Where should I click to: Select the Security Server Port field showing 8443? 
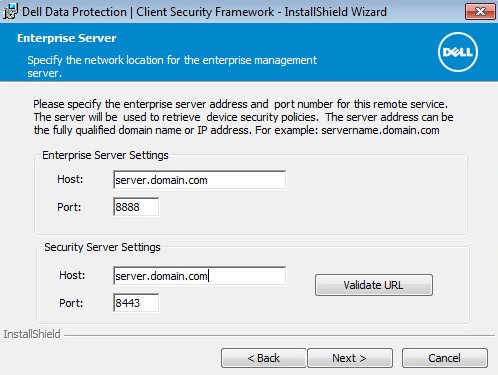[x=136, y=303]
